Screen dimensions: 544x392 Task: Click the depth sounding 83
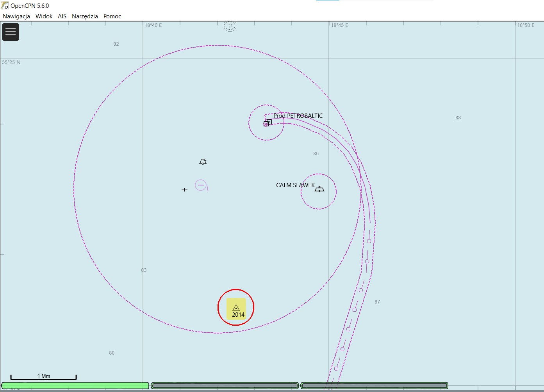coord(144,270)
